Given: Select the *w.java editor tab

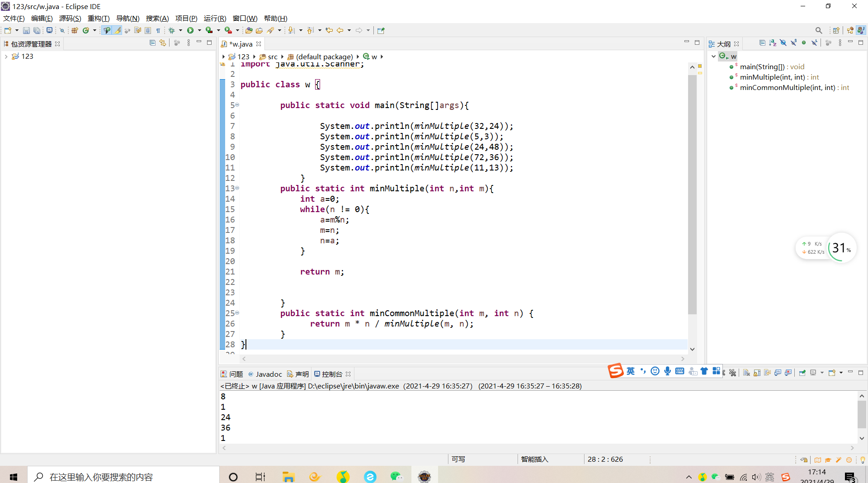Looking at the screenshot, I should [241, 44].
